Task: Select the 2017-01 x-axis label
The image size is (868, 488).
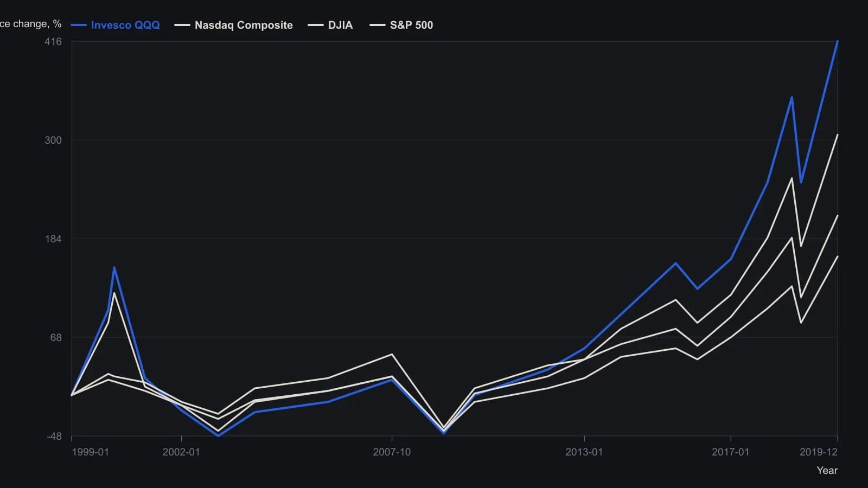Action: pyautogui.click(x=730, y=452)
